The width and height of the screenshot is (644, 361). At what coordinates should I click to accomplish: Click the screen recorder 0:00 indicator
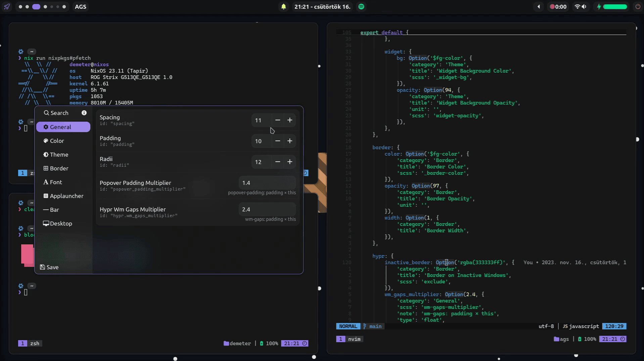tap(558, 7)
